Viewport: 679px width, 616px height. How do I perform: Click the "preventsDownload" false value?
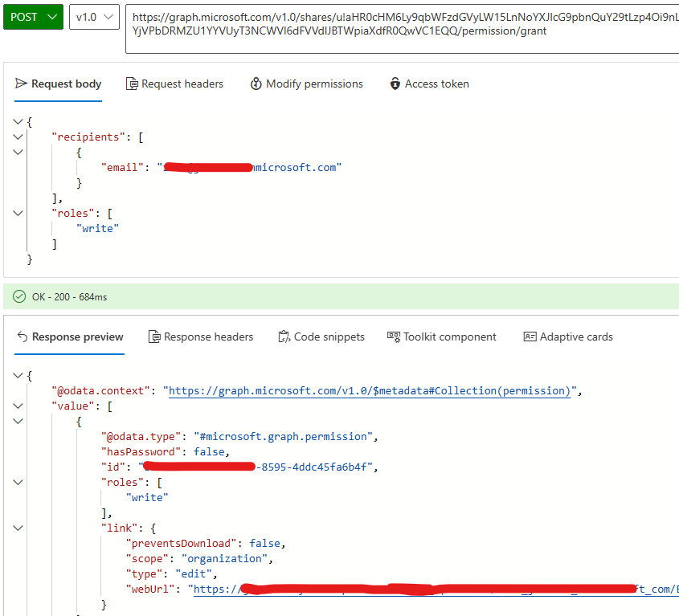pos(264,543)
